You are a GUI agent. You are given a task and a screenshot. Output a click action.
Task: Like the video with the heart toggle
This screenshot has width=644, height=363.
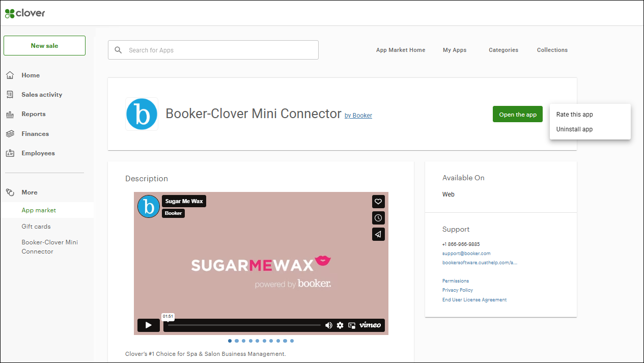[x=378, y=202]
